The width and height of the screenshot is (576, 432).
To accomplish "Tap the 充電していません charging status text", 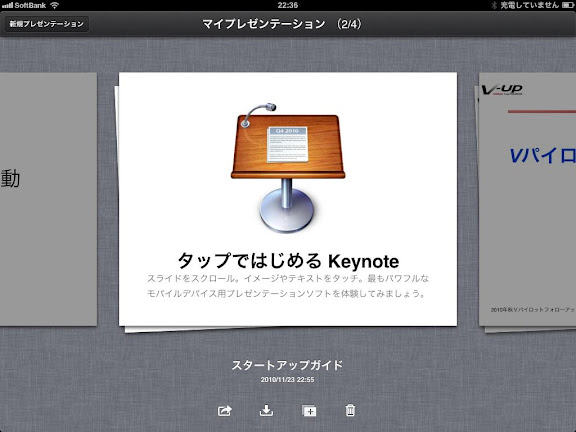I will coord(529,5).
